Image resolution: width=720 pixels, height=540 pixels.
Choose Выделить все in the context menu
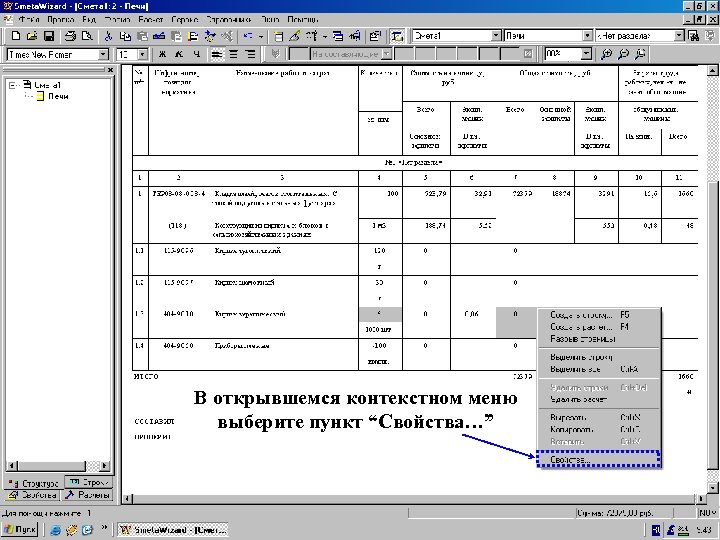[599, 369]
